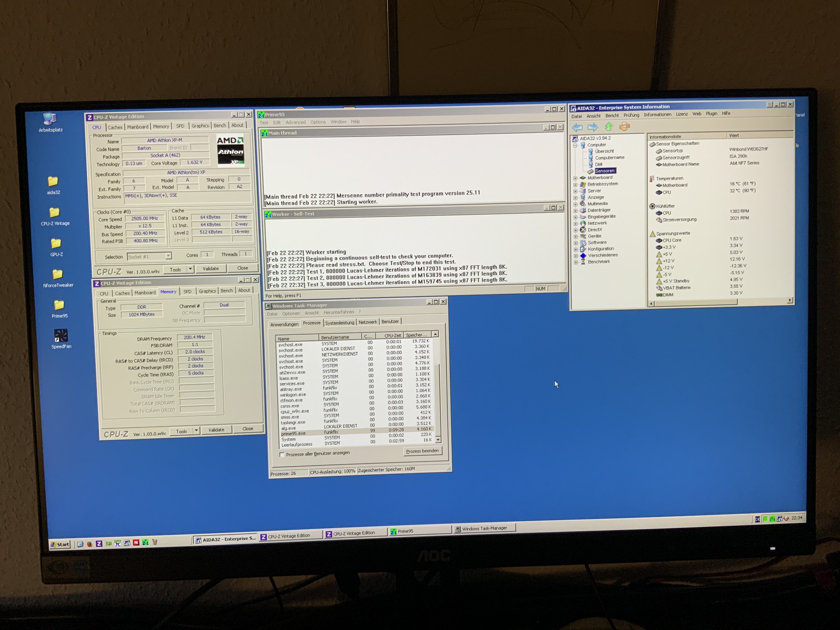Click AIDA32 forward arrow toolbar icon
840x630 pixels.
coord(593,127)
